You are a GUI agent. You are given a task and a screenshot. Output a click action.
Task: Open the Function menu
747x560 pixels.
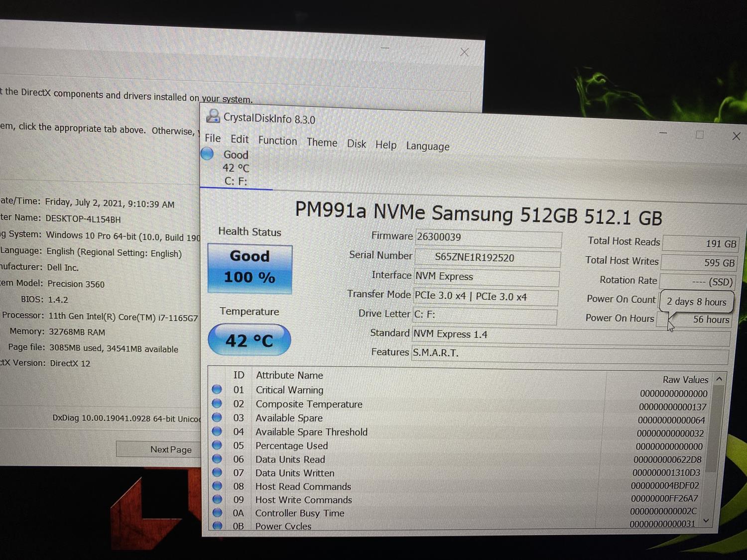click(277, 141)
